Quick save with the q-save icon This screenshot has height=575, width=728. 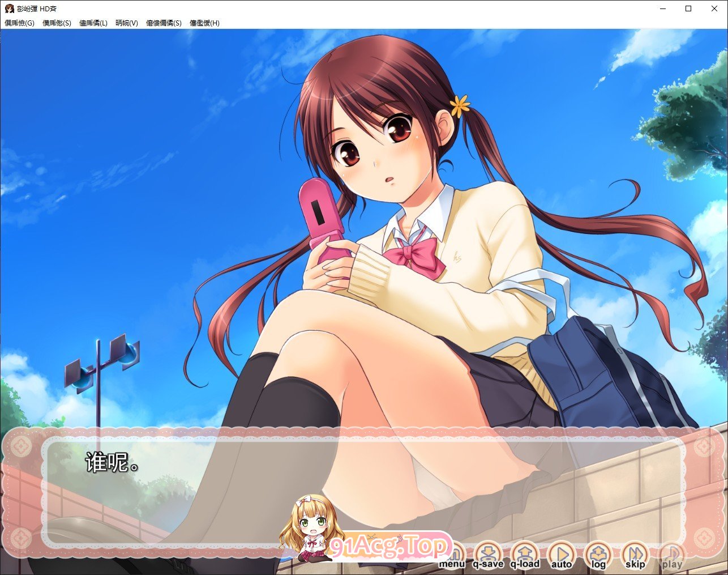tap(488, 555)
